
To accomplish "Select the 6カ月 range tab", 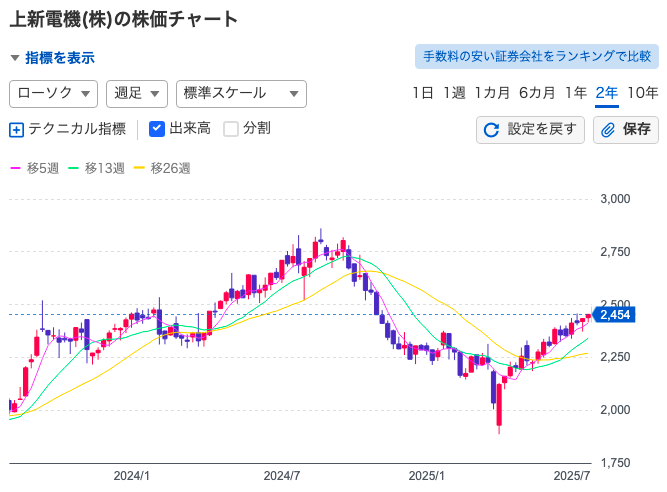I will [537, 93].
